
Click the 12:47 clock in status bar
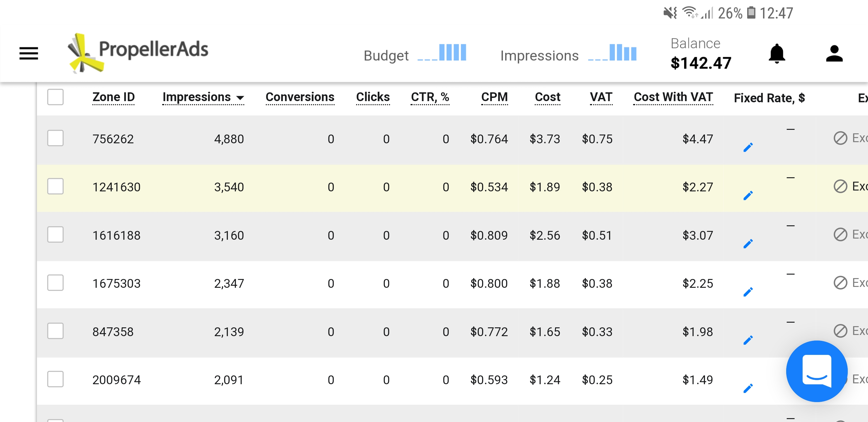776,13
